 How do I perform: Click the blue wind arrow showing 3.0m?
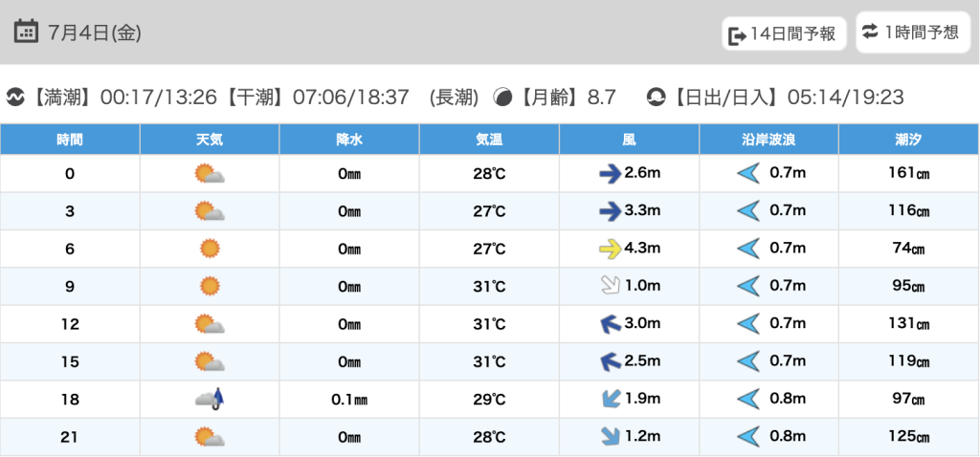coord(609,324)
